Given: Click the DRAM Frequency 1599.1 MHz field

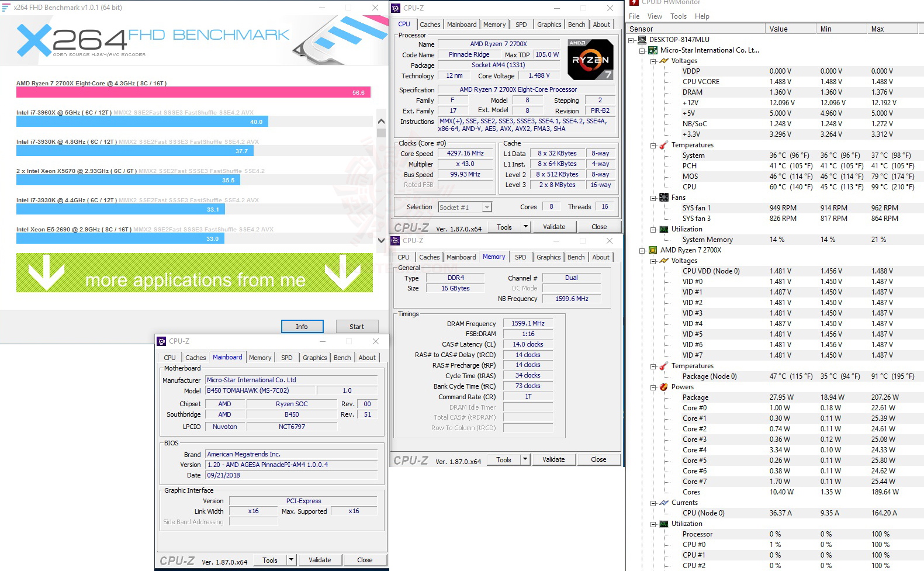Looking at the screenshot, I should [528, 323].
